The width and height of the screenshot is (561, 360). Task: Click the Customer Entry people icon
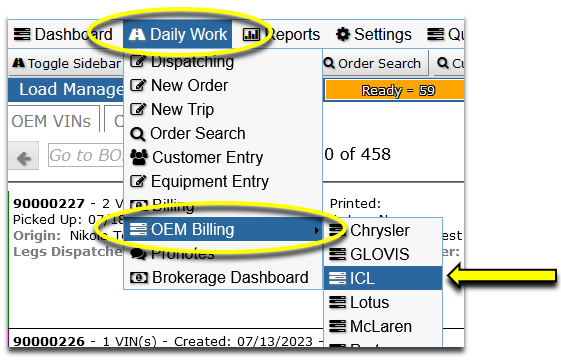point(139,157)
